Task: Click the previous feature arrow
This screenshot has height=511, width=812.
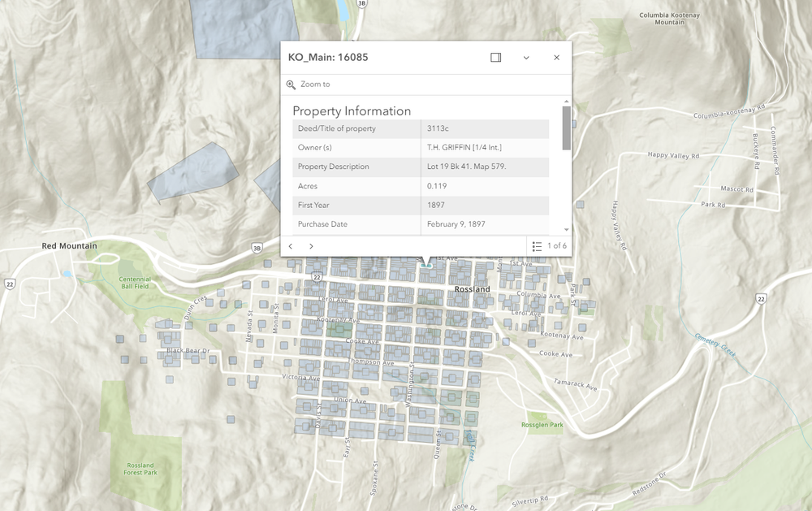Action: tap(290, 245)
